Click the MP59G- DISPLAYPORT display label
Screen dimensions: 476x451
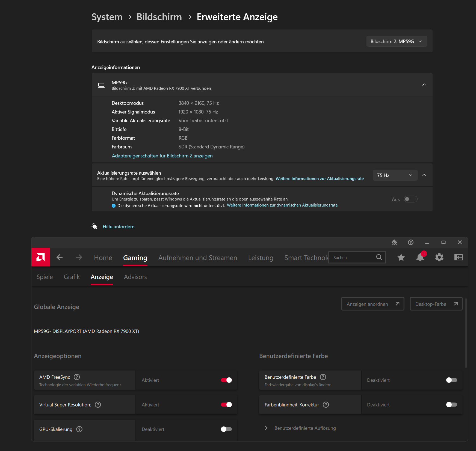(x=87, y=331)
